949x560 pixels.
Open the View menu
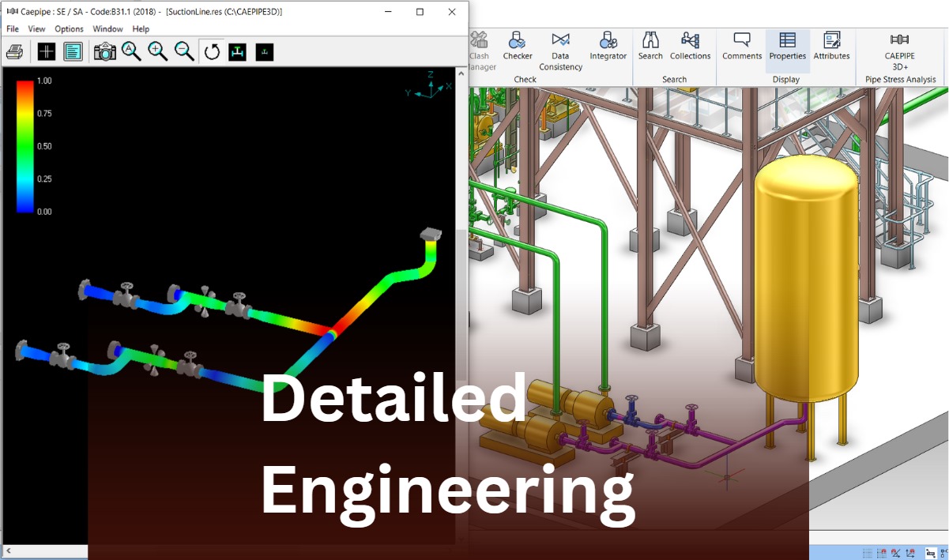[x=36, y=29]
